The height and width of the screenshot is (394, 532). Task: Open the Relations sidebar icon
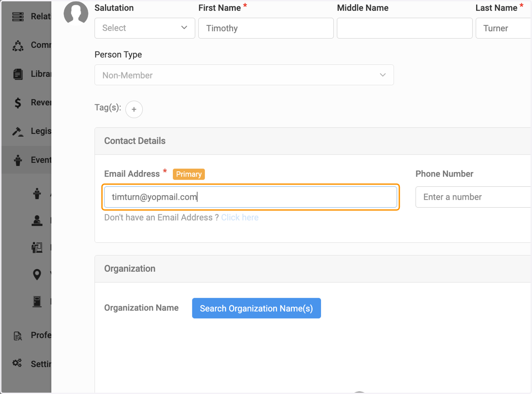pyautogui.click(x=18, y=17)
